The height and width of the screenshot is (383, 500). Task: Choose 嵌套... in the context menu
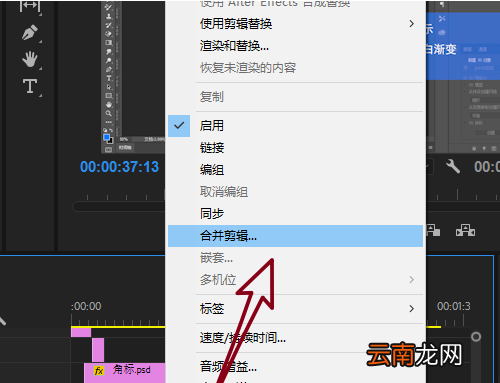295,258
